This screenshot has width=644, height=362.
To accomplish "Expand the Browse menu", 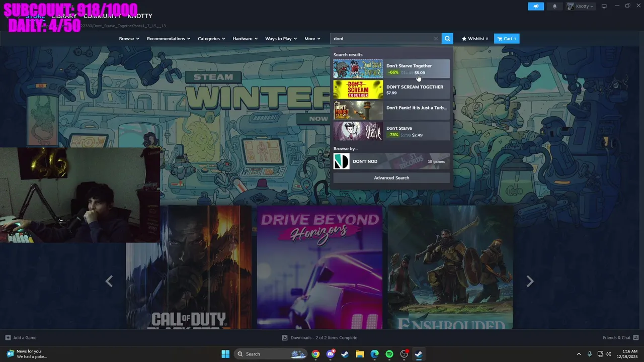I will click(129, 39).
